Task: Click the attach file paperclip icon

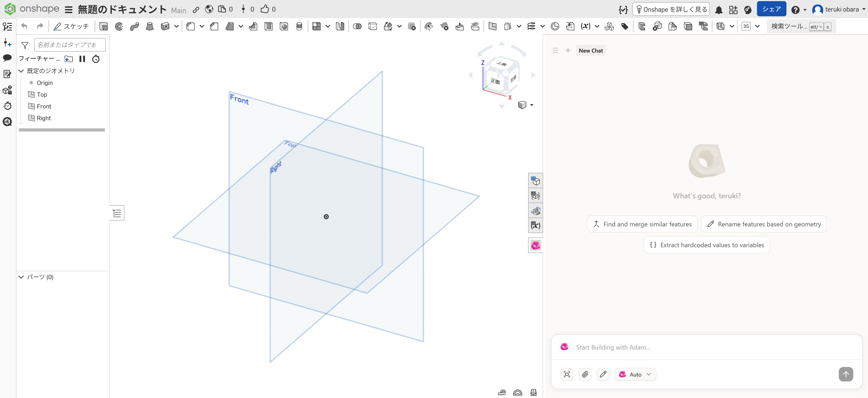Action: [x=585, y=374]
